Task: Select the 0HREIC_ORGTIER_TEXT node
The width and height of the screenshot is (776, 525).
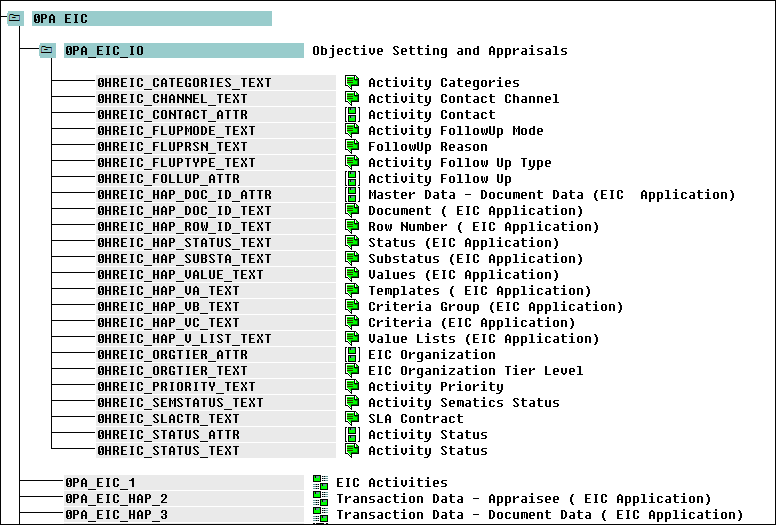Action: 171,371
